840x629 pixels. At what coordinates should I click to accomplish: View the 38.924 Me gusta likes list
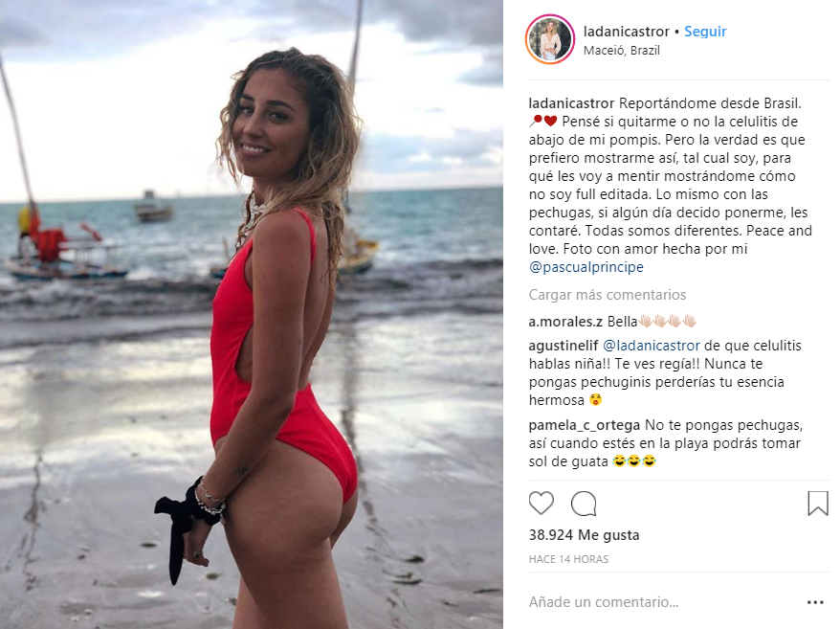[584, 535]
